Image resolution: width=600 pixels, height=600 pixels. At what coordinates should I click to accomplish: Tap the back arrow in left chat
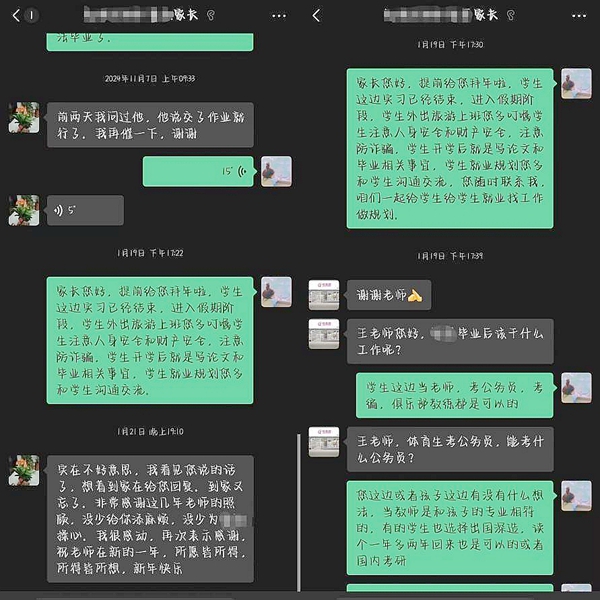[16, 16]
